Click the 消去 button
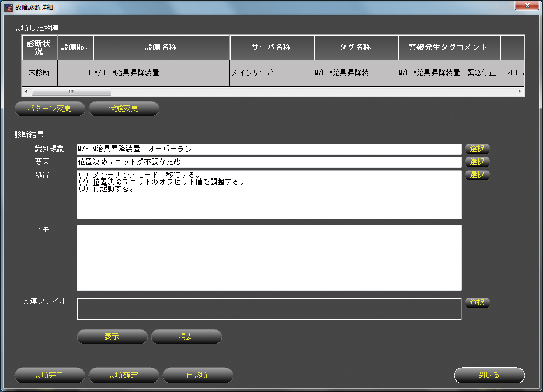The width and height of the screenshot is (543, 392). pos(186,336)
